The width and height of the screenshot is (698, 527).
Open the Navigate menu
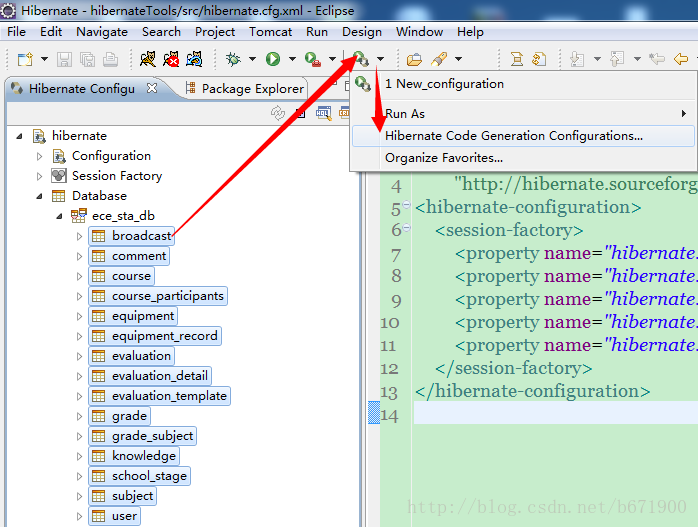pos(102,32)
